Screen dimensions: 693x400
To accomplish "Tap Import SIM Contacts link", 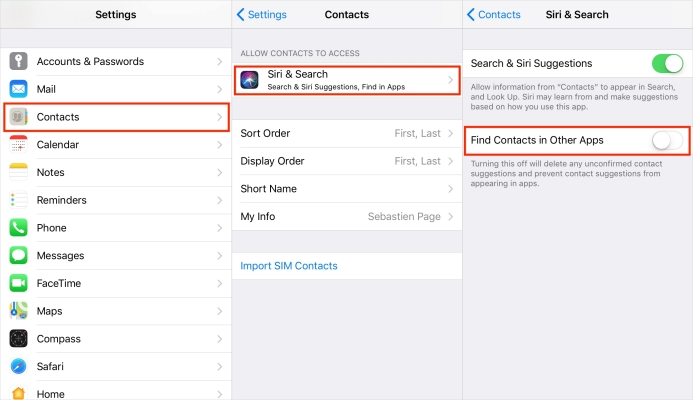I will pyautogui.click(x=289, y=266).
